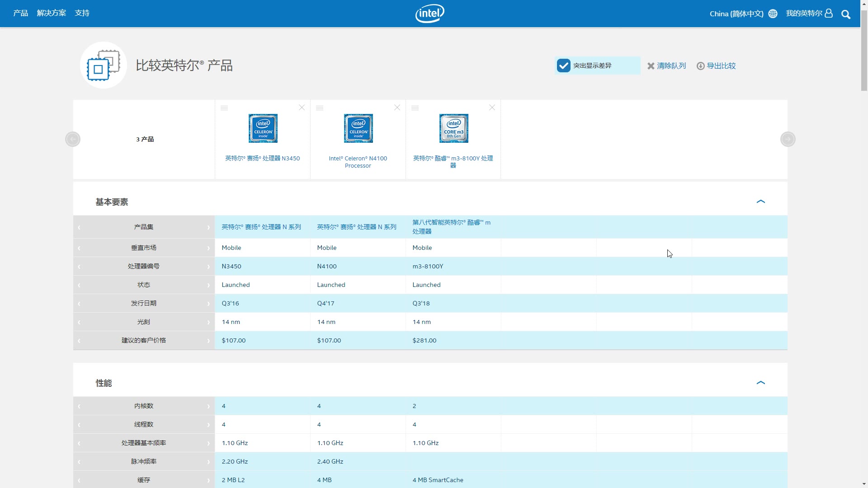Click the Celeron N3450 badge image
The image size is (868, 488).
coord(263,128)
